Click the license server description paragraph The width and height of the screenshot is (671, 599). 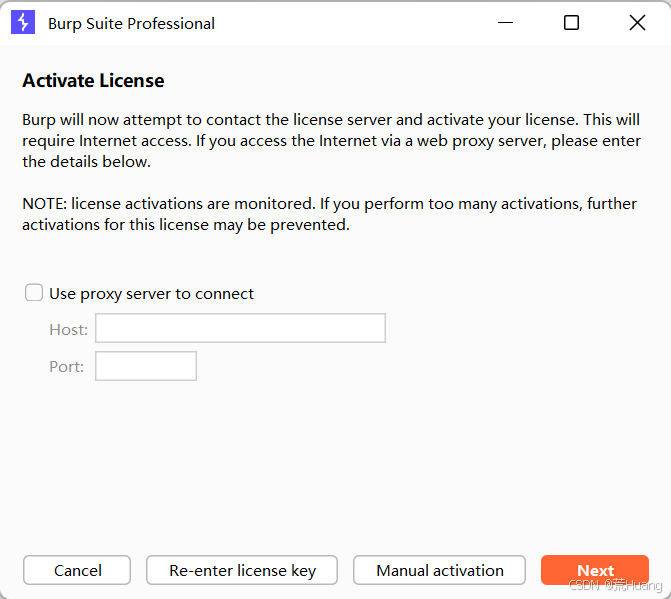331,141
